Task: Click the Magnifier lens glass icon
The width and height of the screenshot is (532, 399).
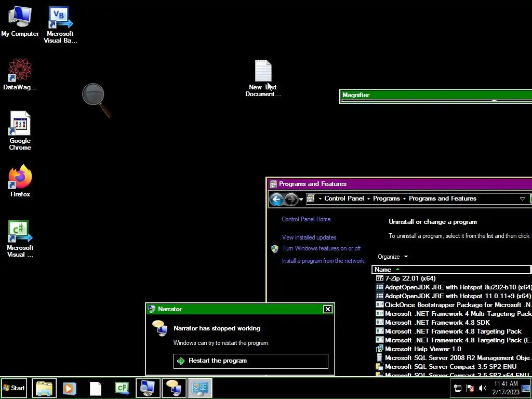Action: (96, 100)
